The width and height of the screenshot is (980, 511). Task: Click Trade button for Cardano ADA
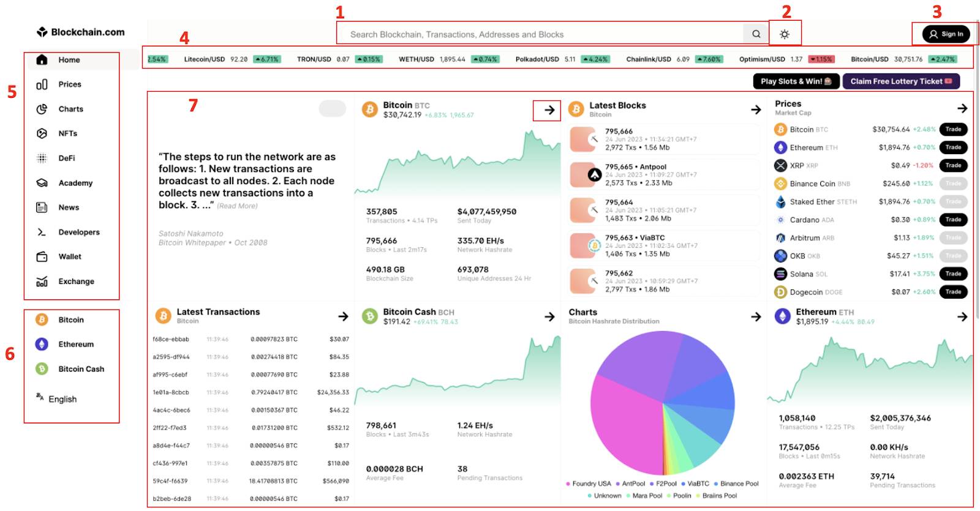tap(953, 220)
